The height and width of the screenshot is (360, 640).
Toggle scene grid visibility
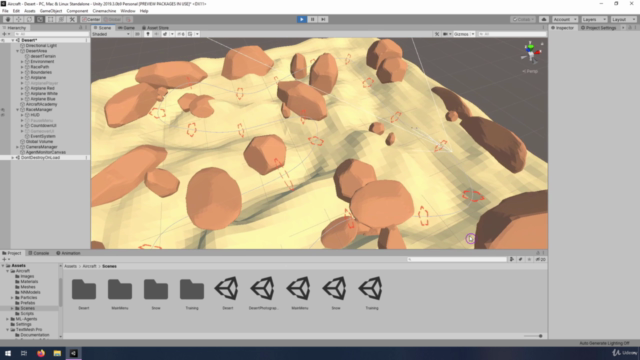190,34
